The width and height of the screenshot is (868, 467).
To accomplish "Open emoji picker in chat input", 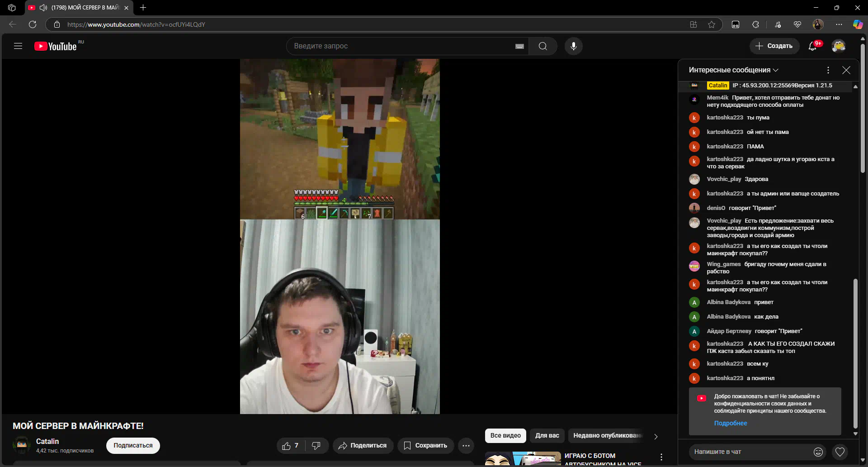I will click(x=818, y=452).
